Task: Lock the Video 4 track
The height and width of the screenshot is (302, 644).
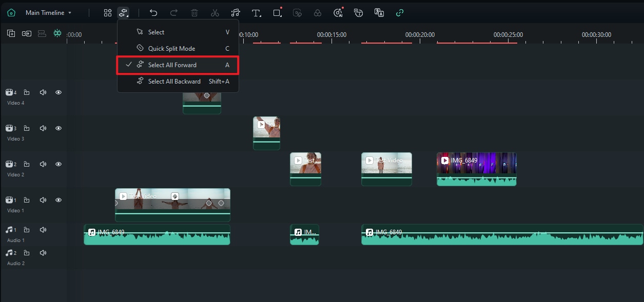Action: click(27, 93)
